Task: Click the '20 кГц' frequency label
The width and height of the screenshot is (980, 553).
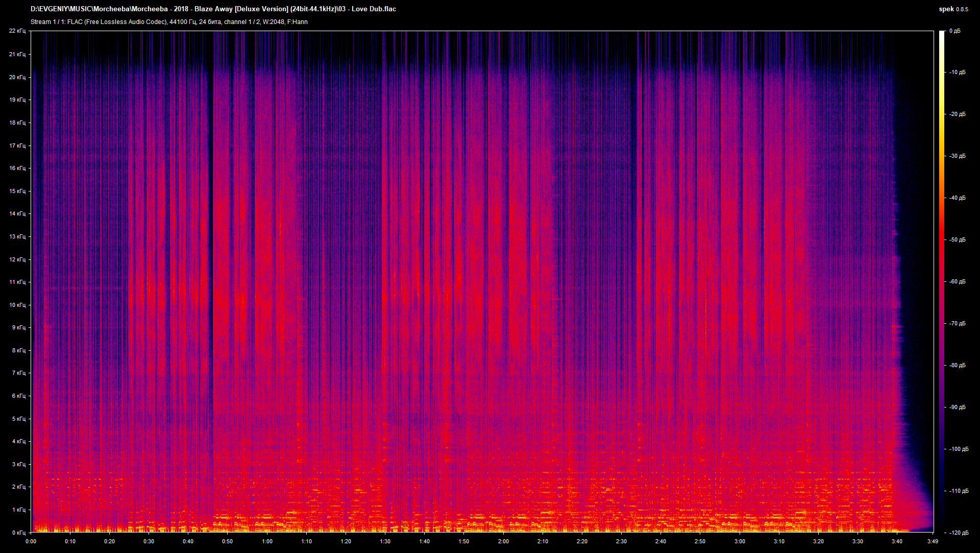Action: click(17, 77)
